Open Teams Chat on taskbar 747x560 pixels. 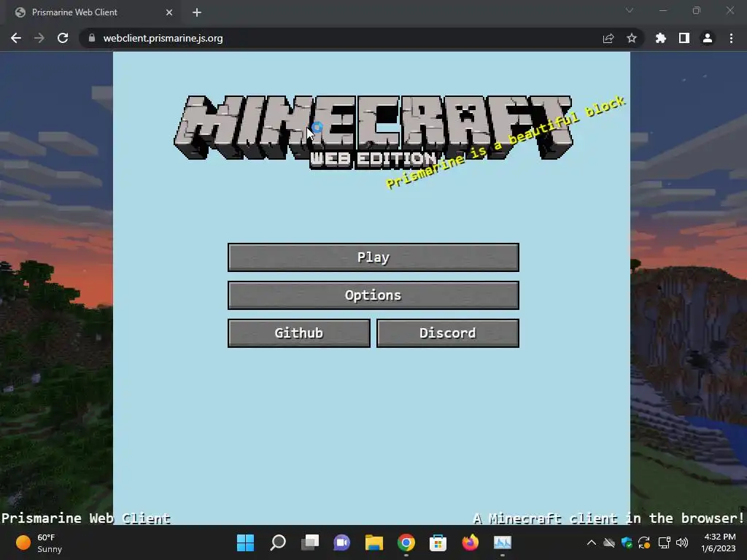(341, 542)
